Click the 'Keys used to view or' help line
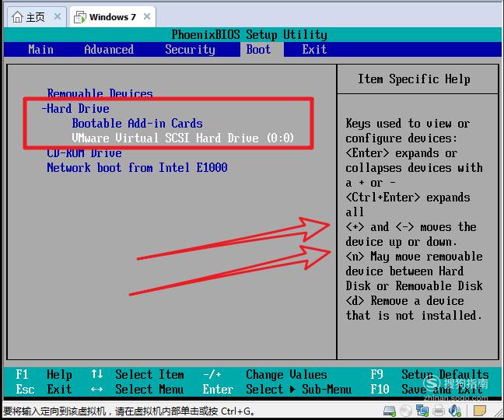 click(x=408, y=124)
